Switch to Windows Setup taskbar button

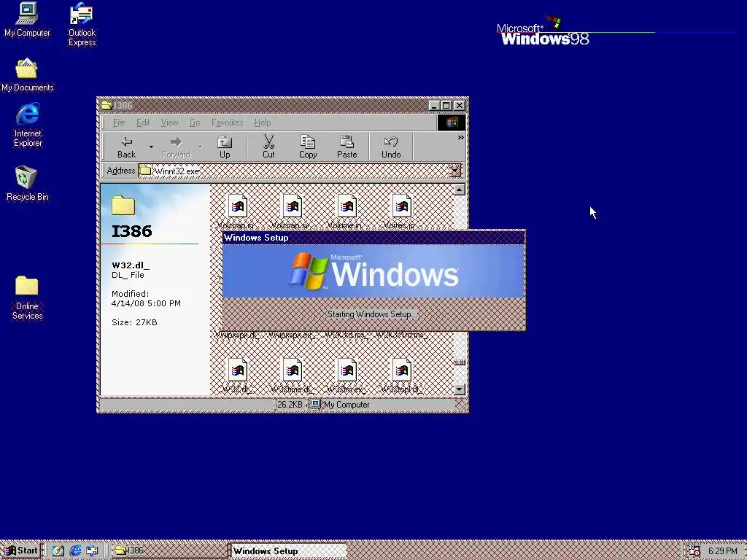pyautogui.click(x=287, y=551)
